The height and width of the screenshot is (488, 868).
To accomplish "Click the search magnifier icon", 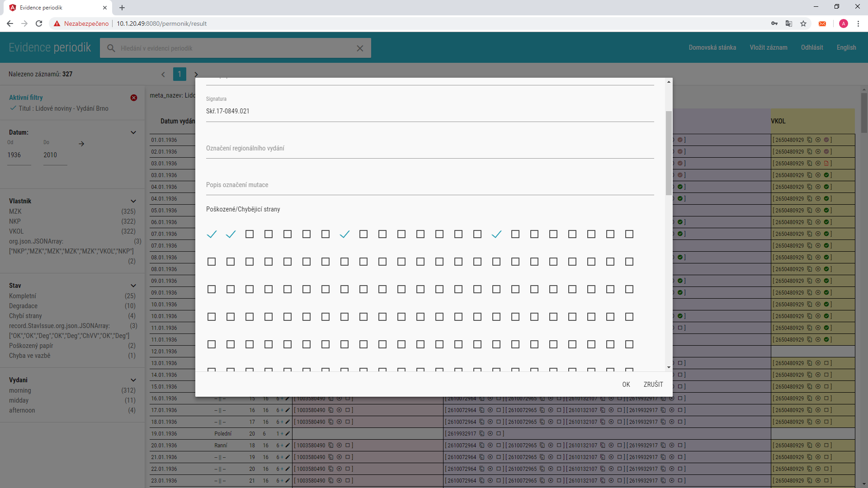I will point(111,48).
